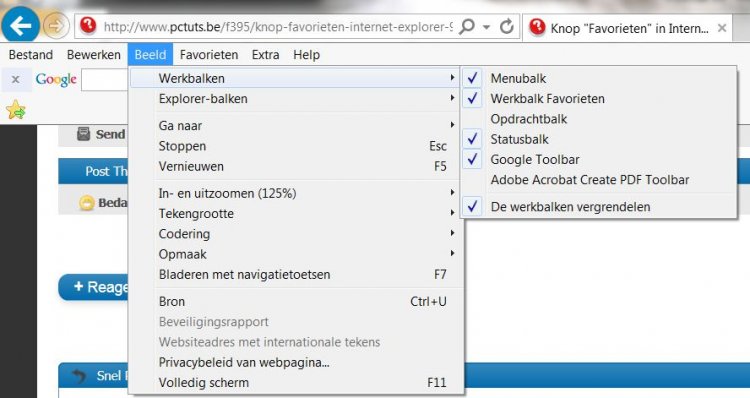Click the add-to-favorites star icon

click(x=16, y=110)
